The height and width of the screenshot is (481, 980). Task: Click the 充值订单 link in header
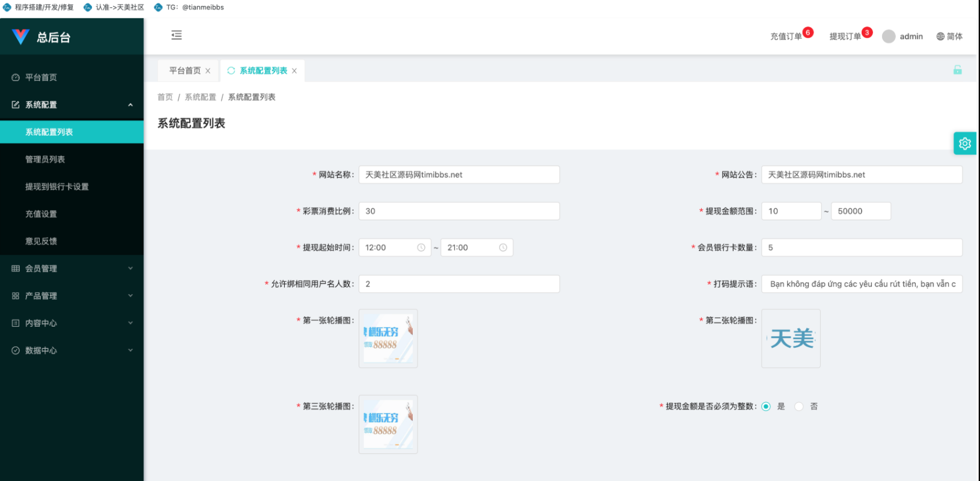(786, 37)
